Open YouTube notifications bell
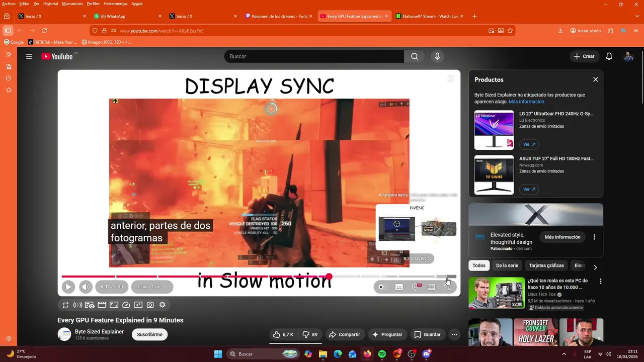The image size is (644, 362). coord(609,56)
